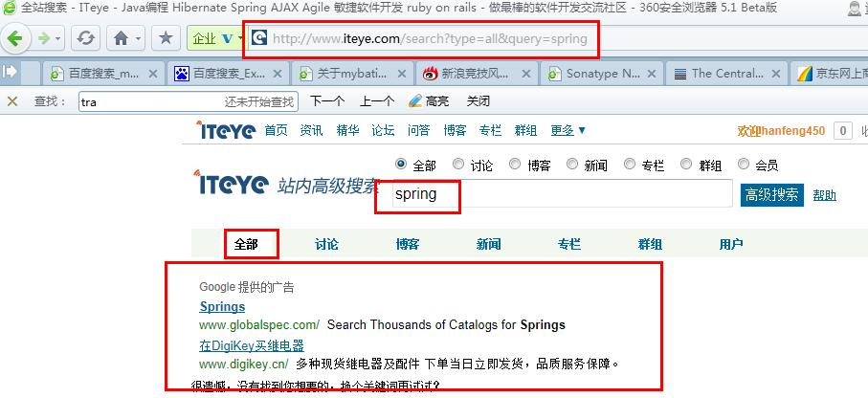Image resolution: width=868 pixels, height=398 pixels.
Task: Select the 用户 results tab
Action: (x=731, y=244)
